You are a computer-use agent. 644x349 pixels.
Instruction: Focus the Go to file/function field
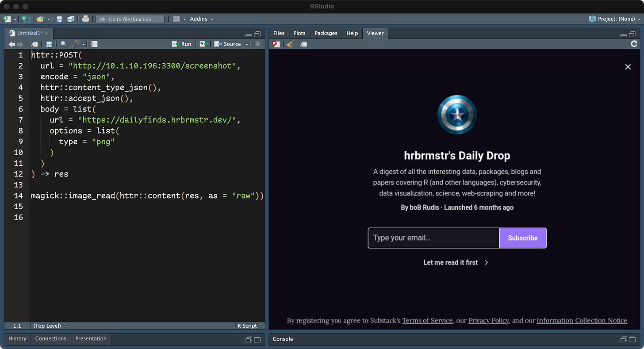click(x=130, y=19)
